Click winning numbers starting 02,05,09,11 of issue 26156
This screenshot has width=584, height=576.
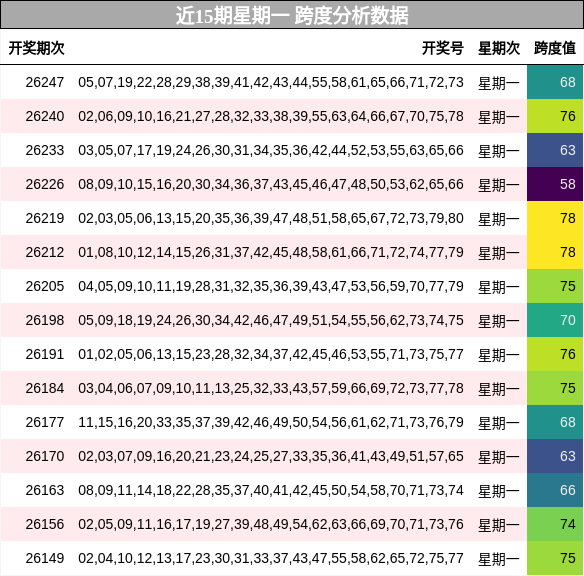[x=271, y=524]
